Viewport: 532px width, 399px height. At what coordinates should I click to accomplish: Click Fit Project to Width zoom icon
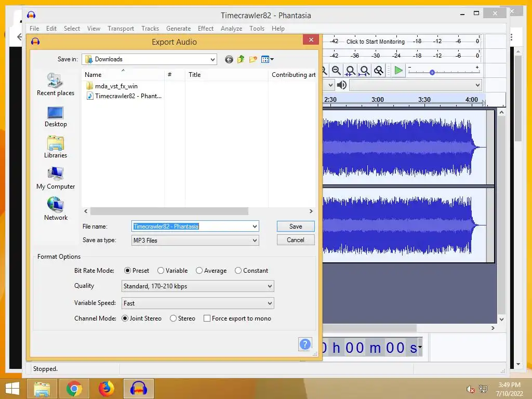click(x=364, y=71)
